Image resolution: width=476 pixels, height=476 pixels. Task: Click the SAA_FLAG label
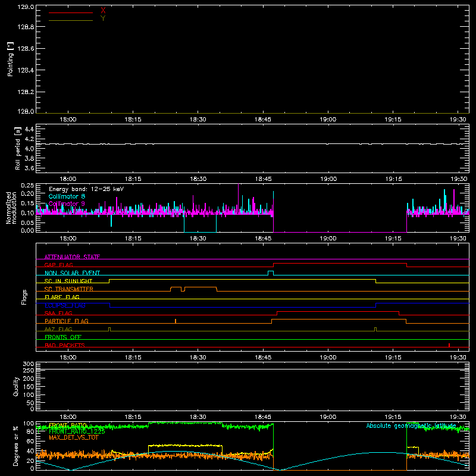tap(58, 313)
